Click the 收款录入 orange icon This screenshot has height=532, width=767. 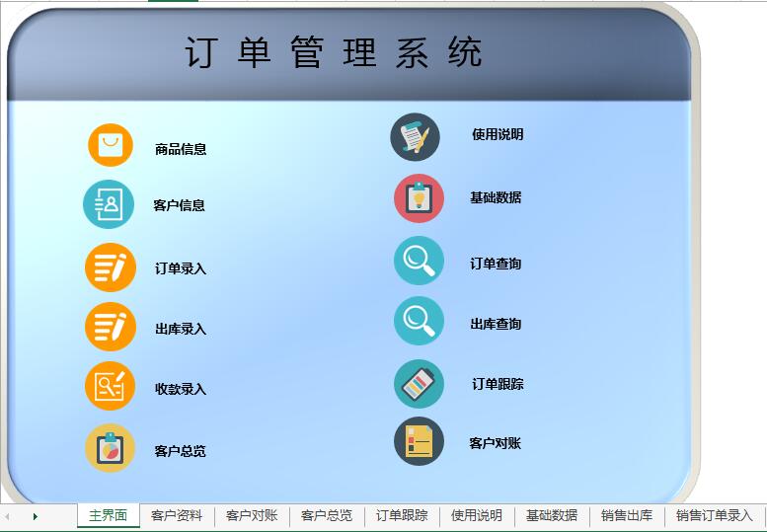point(110,387)
